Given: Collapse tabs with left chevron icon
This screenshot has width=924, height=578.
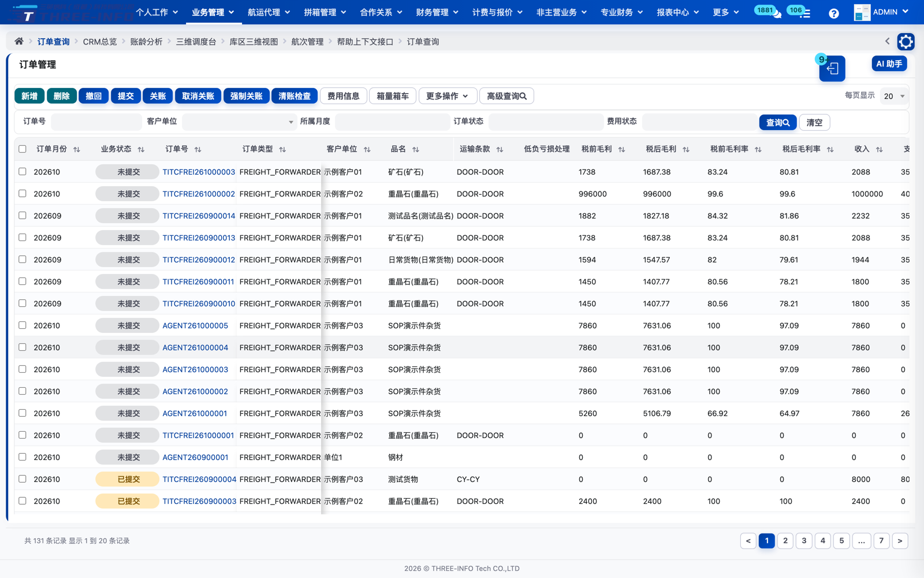Looking at the screenshot, I should (887, 41).
